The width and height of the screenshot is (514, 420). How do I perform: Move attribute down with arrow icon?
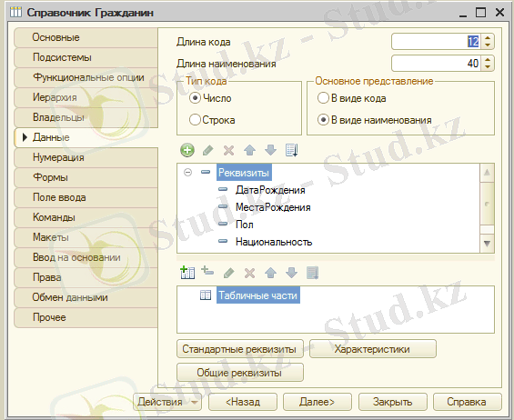tap(270, 150)
